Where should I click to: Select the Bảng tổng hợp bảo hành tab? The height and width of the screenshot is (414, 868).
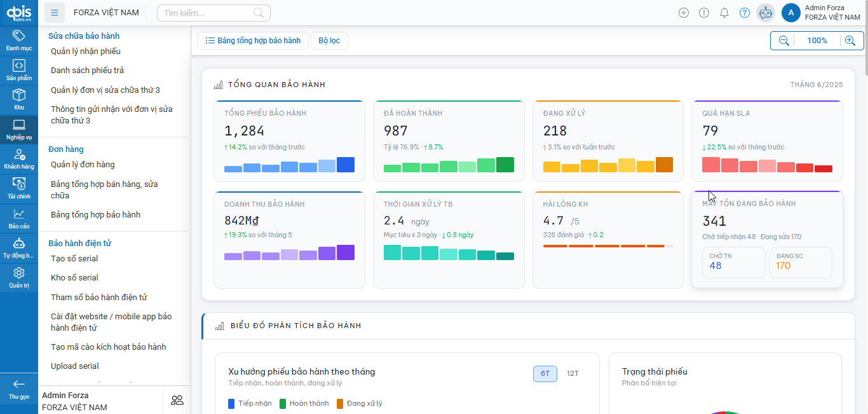pyautogui.click(x=252, y=40)
